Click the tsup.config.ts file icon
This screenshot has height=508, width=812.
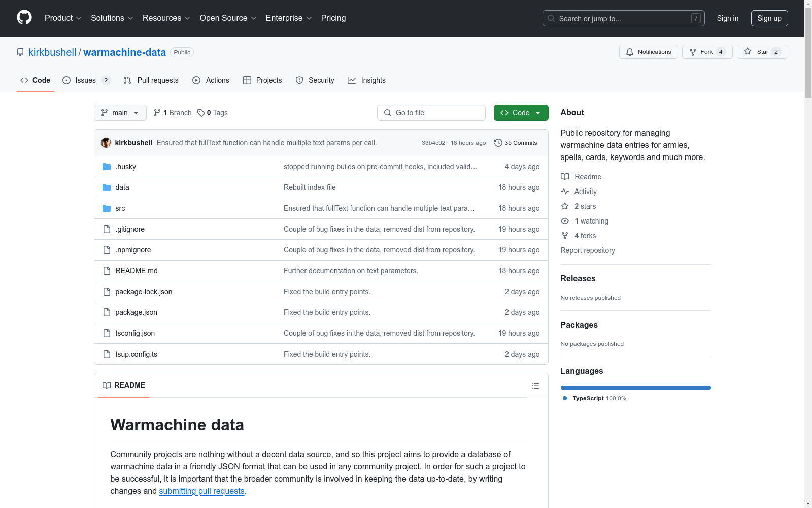click(x=107, y=354)
